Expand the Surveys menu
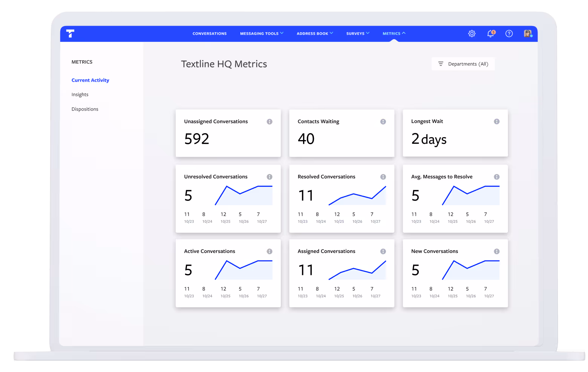Image resolution: width=588 pixels, height=372 pixels. [358, 34]
